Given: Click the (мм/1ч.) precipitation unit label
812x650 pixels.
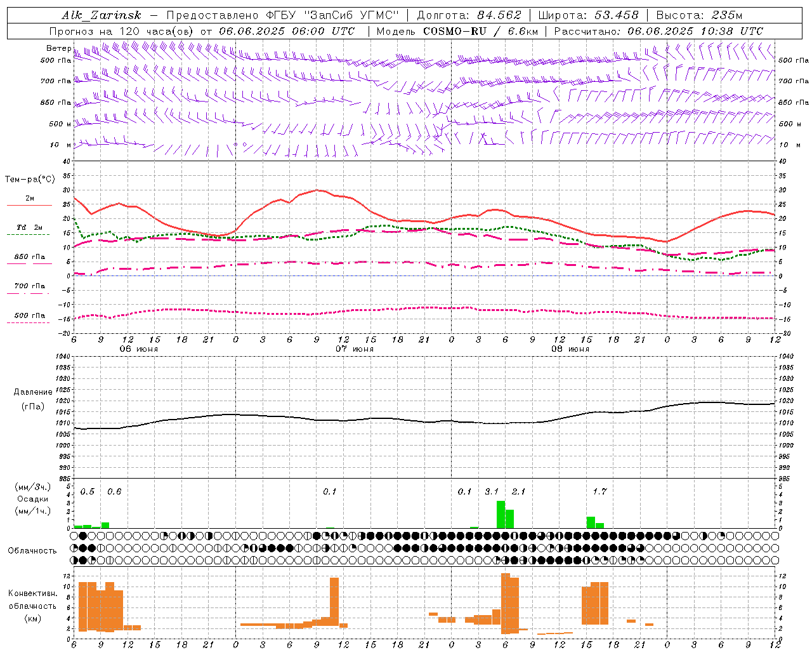Looking at the screenshot, I should pos(32,511).
